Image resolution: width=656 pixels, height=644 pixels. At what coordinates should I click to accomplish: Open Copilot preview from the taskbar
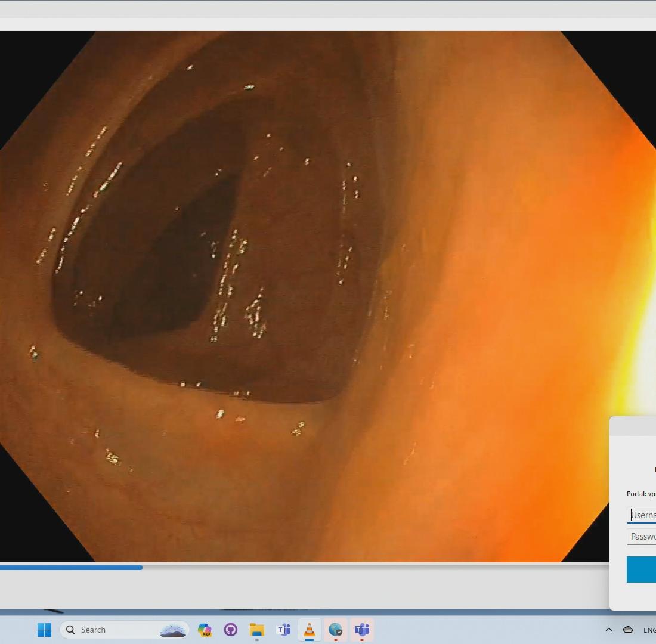pyautogui.click(x=205, y=630)
